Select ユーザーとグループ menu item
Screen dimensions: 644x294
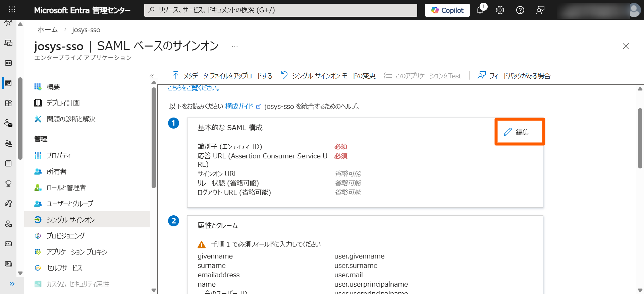(x=70, y=204)
